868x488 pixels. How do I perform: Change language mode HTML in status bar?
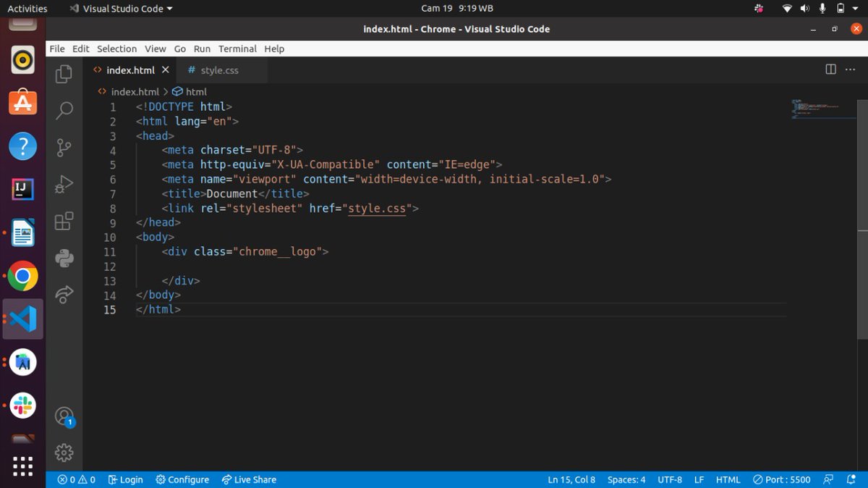(728, 479)
